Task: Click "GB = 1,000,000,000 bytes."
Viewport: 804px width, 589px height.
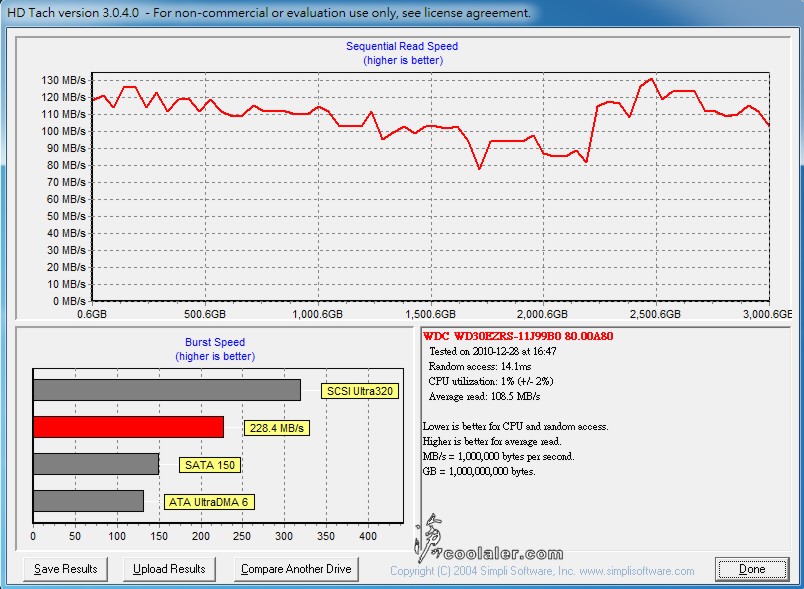Action: click(x=479, y=471)
